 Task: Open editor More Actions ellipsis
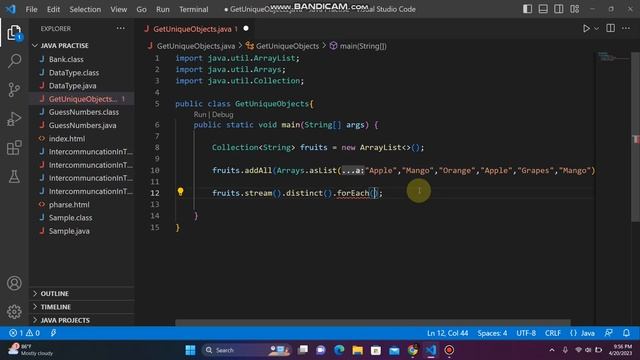pyautogui.click(x=626, y=28)
